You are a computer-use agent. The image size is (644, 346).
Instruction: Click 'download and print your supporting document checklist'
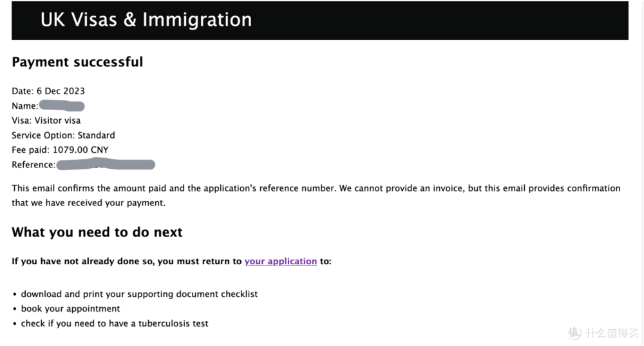139,294
